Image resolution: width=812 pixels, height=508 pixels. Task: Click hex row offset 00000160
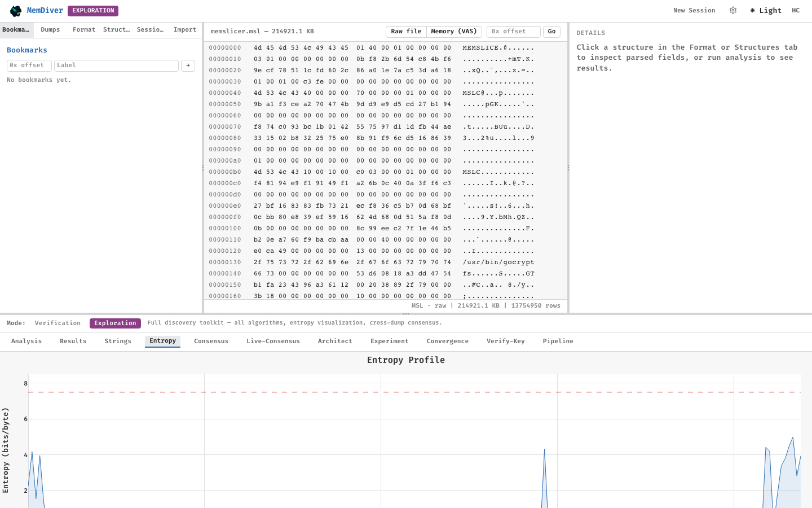(225, 296)
